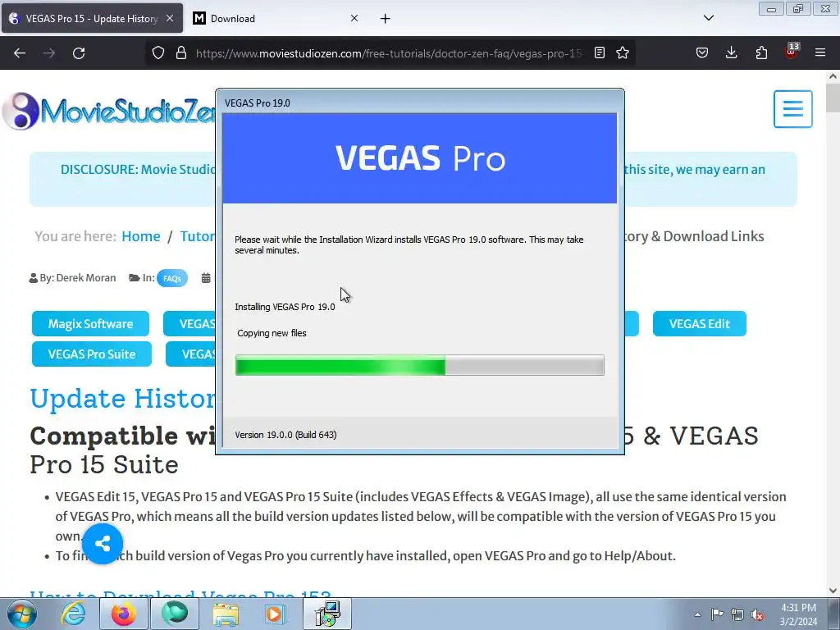The width and height of the screenshot is (840, 630).
Task: Open the Pocket save icon
Action: [x=702, y=52]
